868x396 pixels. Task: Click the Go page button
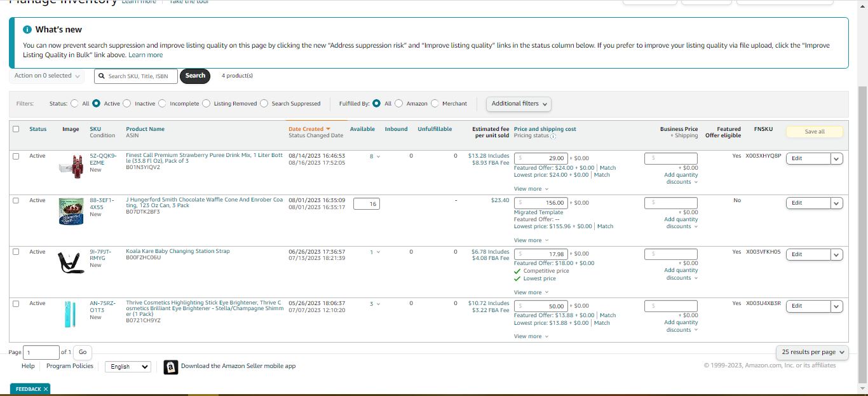(83, 352)
